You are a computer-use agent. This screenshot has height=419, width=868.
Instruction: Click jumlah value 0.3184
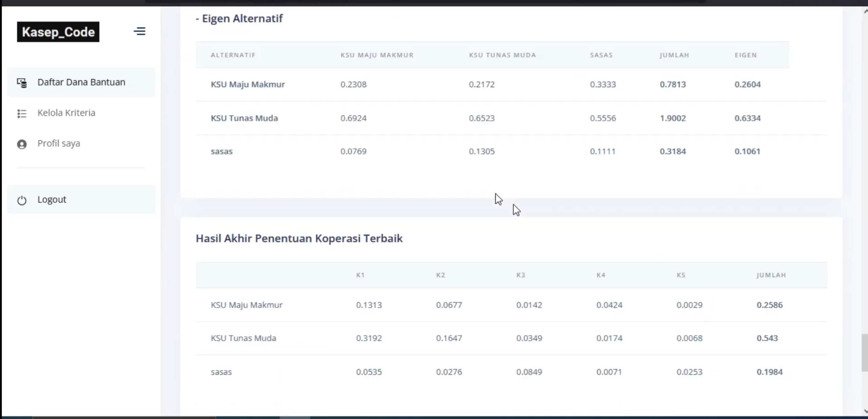pos(673,151)
